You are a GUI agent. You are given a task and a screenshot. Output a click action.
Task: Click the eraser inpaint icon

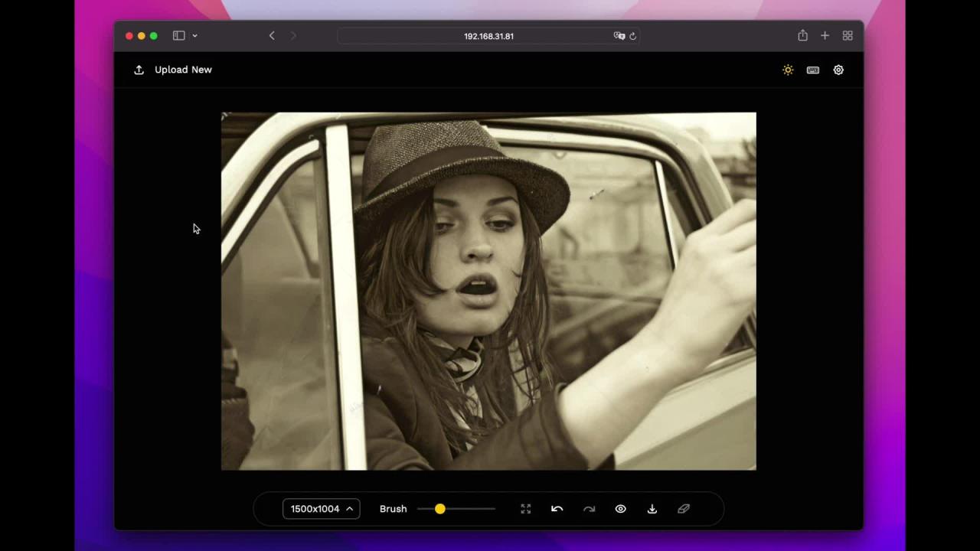[684, 509]
